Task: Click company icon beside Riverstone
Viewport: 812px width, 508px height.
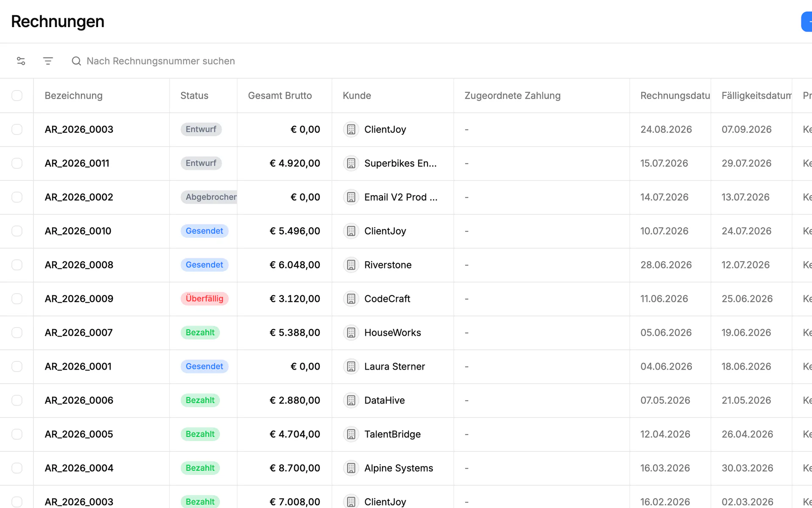Action: 351,265
